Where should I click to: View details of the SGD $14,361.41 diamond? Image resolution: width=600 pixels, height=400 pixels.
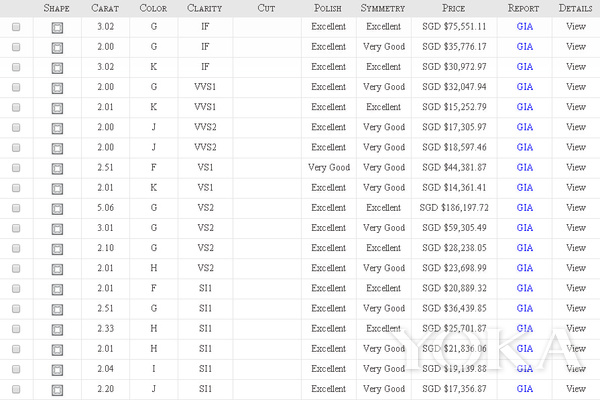coord(575,187)
